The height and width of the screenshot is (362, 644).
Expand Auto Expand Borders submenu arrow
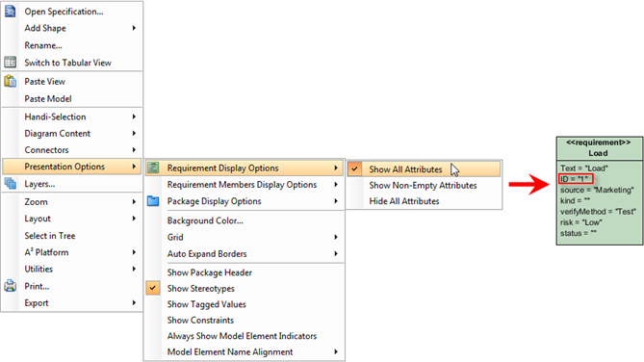pos(336,254)
